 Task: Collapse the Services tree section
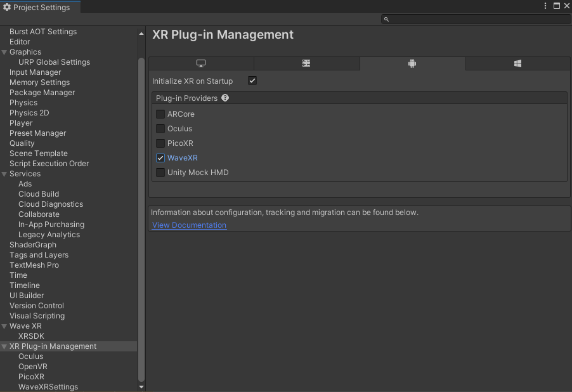coord(4,174)
